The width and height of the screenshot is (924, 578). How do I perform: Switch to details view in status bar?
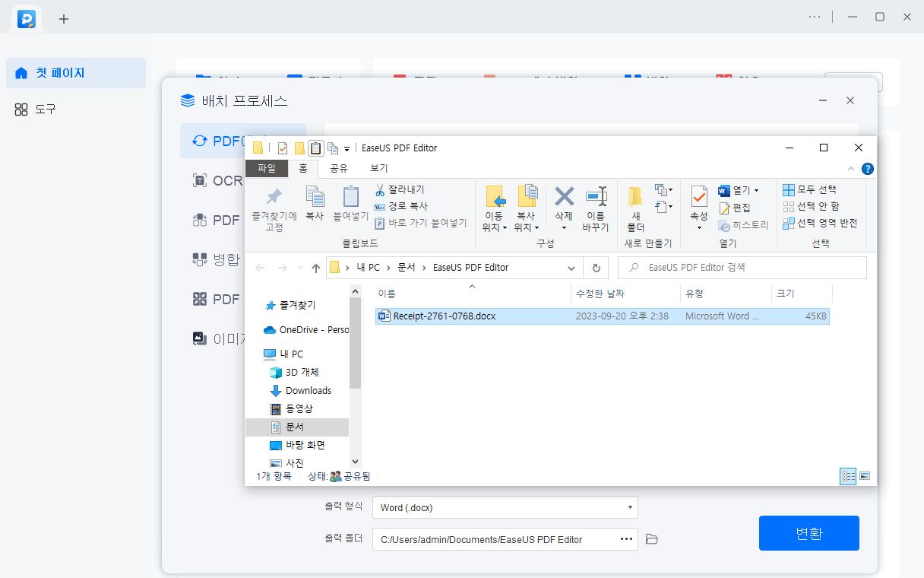848,476
